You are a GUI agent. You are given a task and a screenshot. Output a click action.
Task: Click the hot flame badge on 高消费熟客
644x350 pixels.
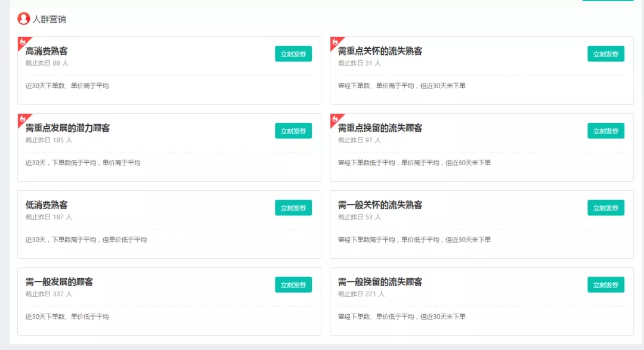coord(22,41)
